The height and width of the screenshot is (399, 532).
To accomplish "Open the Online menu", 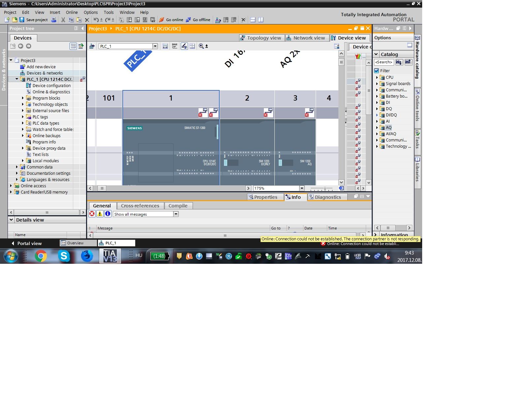I will pyautogui.click(x=72, y=12).
